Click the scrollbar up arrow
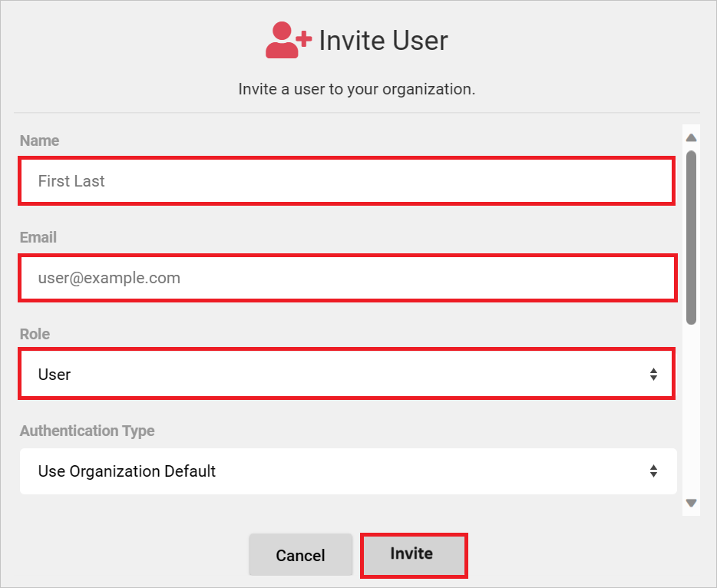Screen dimensions: 717x588 pos(691,137)
